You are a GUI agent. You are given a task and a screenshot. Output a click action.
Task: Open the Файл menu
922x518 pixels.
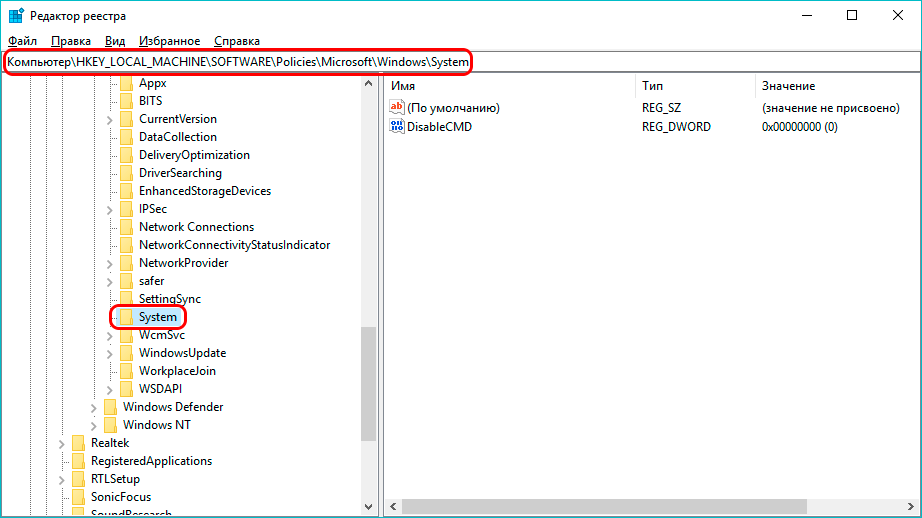coord(22,41)
